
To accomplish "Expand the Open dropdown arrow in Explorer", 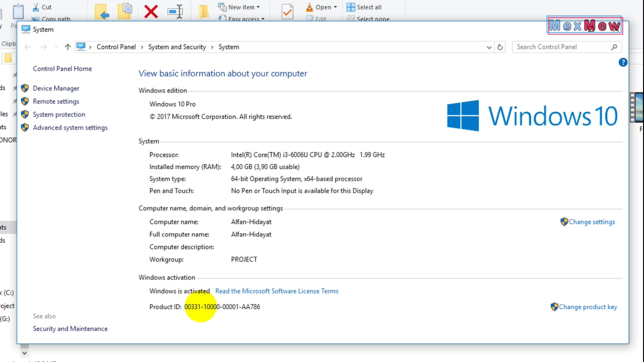I will point(335,7).
